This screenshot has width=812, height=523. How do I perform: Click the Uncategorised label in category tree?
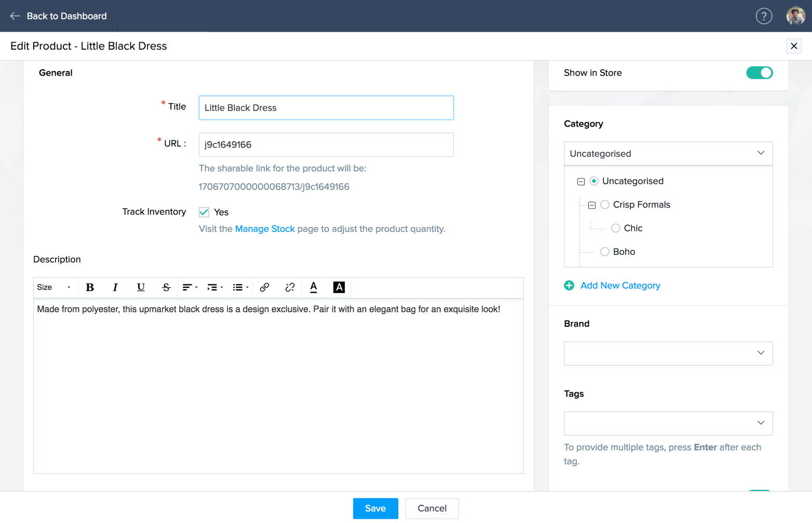tap(633, 181)
